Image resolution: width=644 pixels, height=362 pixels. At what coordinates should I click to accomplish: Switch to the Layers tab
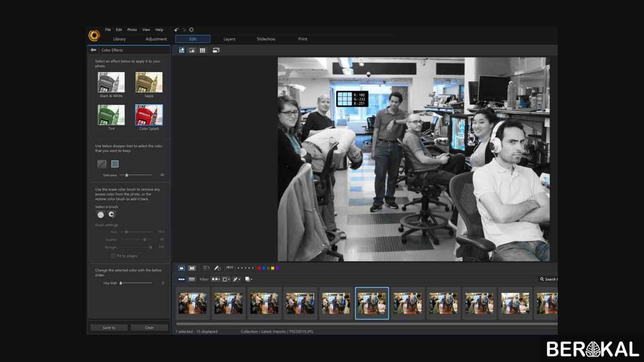click(229, 39)
